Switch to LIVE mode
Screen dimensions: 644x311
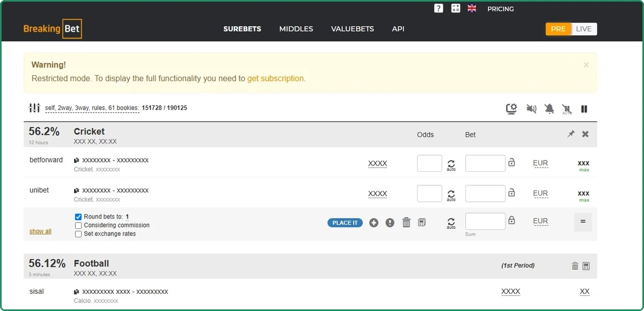[584, 29]
